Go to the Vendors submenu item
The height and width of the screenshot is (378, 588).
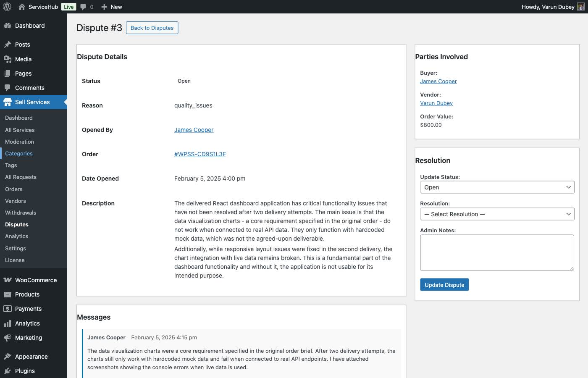[x=16, y=201]
